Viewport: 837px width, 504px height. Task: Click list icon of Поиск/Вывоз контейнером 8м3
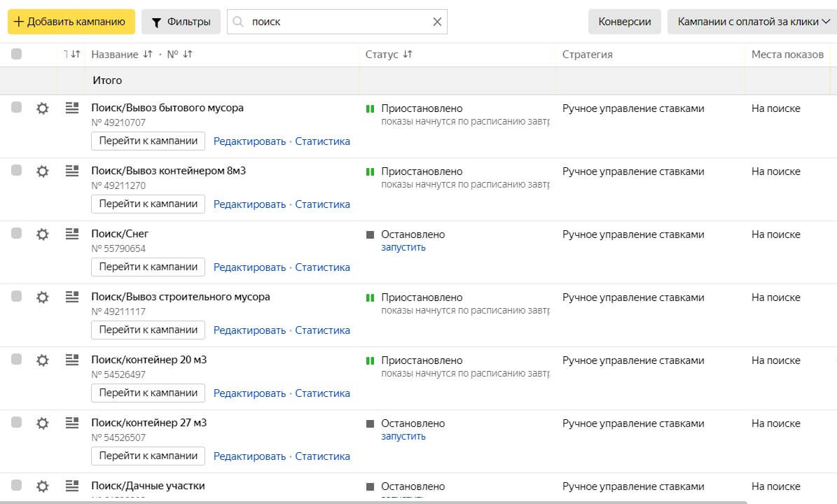click(72, 171)
